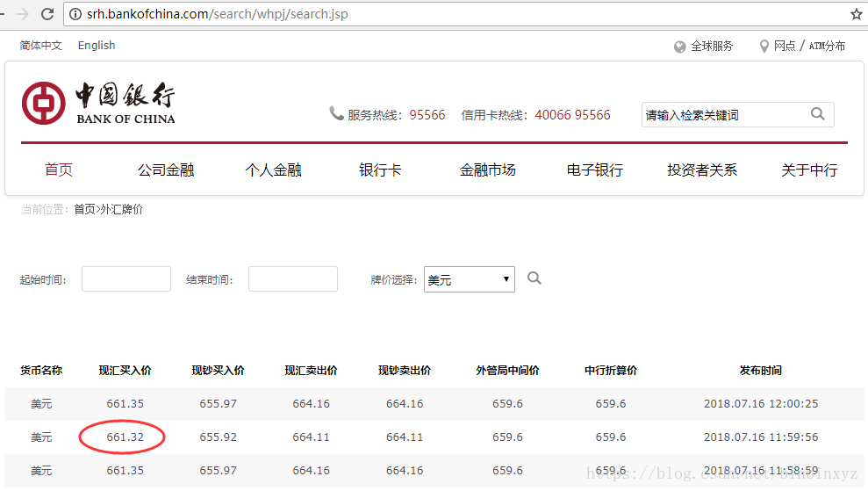View site information icon in address bar

[x=75, y=14]
